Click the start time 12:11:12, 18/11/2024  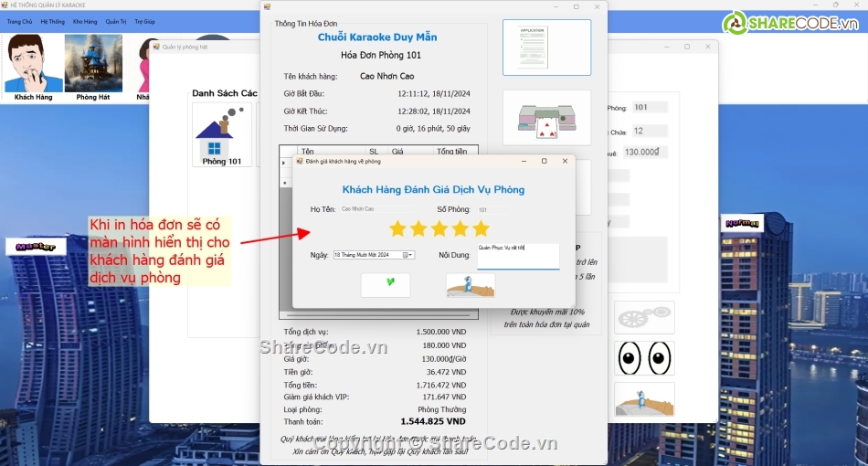point(433,93)
